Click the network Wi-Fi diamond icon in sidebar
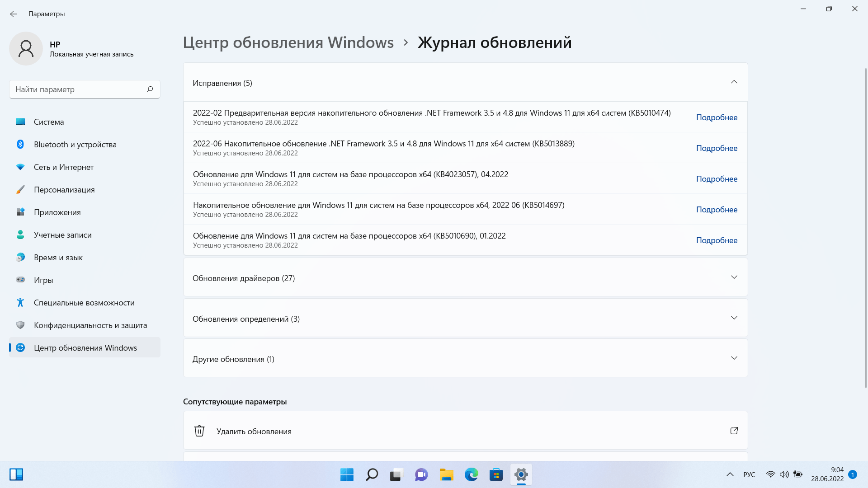The width and height of the screenshot is (868, 488). [x=20, y=167]
